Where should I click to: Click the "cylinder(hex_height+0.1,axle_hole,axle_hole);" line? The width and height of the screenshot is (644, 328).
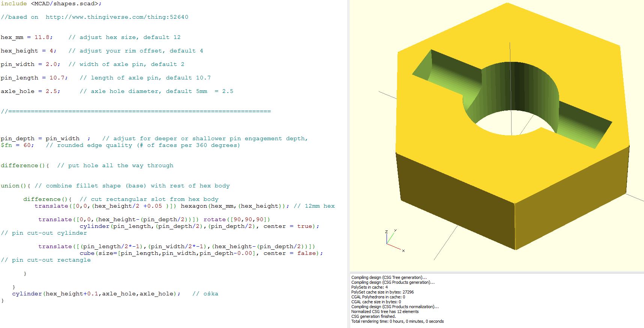(96, 294)
